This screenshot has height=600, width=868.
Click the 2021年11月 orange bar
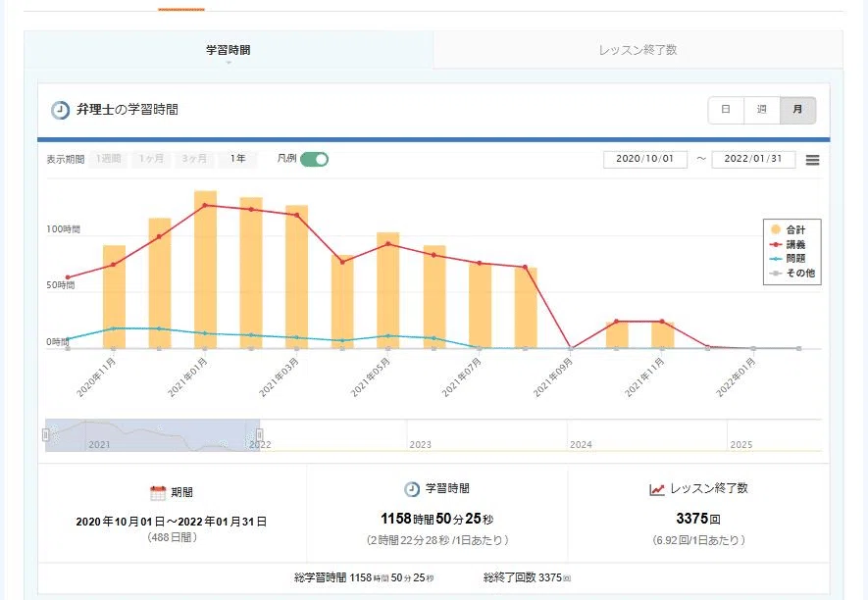[x=663, y=335]
